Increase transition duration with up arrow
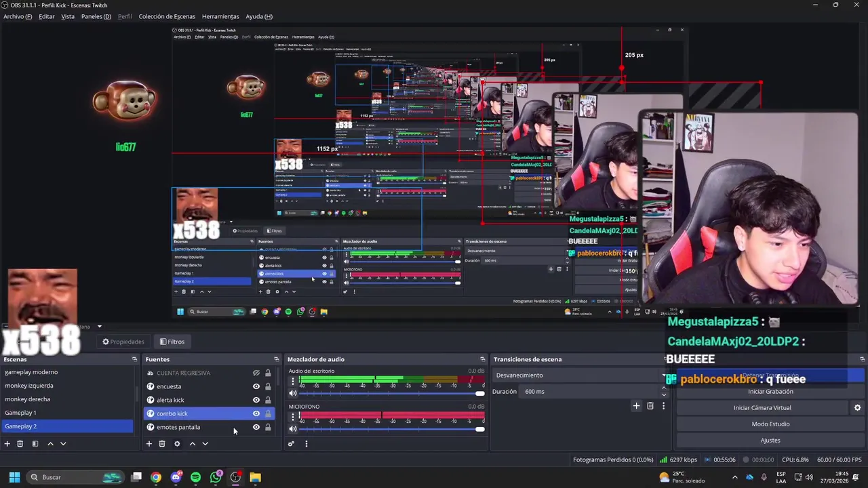Image resolution: width=868 pixels, height=488 pixels. [x=663, y=388]
